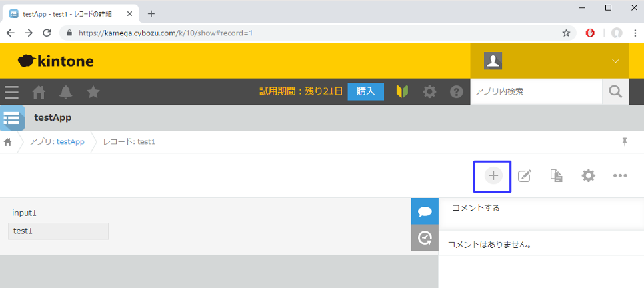Open the help question mark icon
The image size is (644, 288).
click(456, 91)
